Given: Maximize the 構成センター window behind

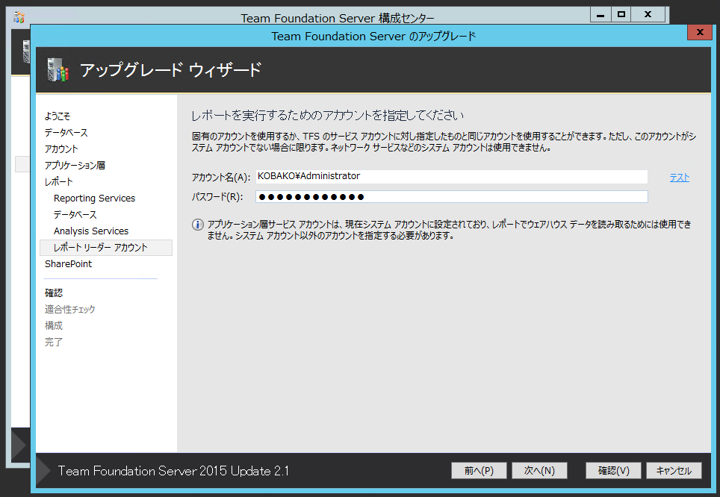Looking at the screenshot, I should tap(621, 15).
